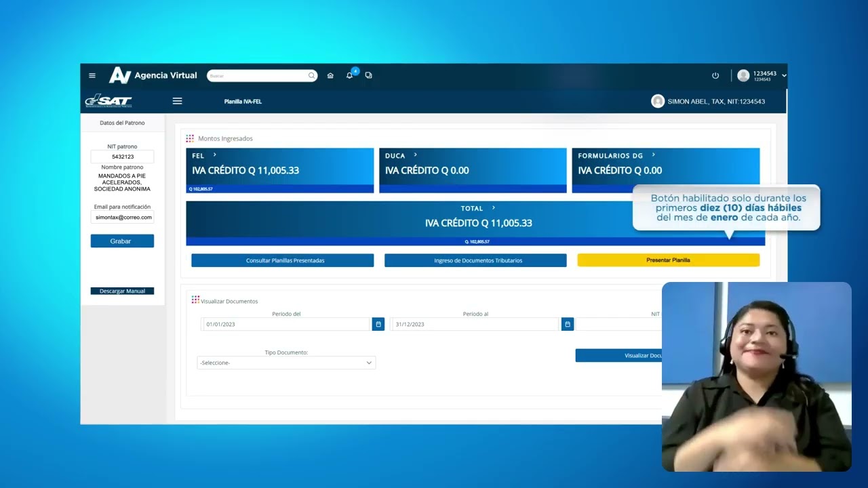
Task: Open the top-left hamburger menu beside Agencia Virtual
Action: (x=92, y=75)
